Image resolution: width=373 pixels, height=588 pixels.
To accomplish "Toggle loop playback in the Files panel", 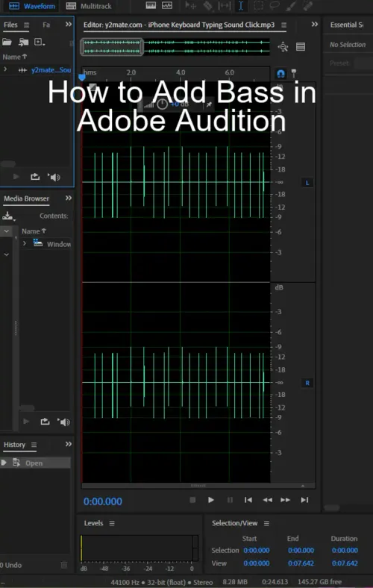I will pyautogui.click(x=35, y=176).
